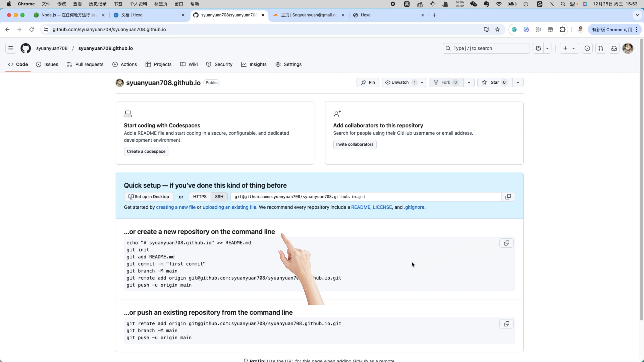Open the user profile avatar menu

click(628, 48)
